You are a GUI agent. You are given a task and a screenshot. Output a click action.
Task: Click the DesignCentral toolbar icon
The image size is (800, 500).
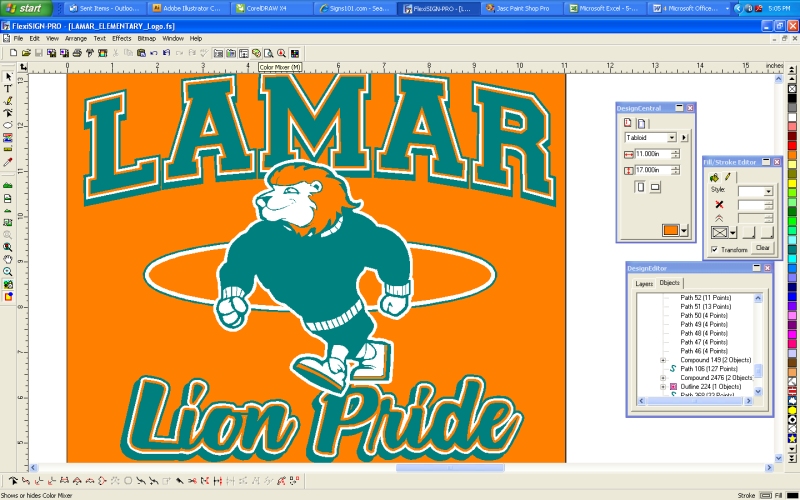218,53
